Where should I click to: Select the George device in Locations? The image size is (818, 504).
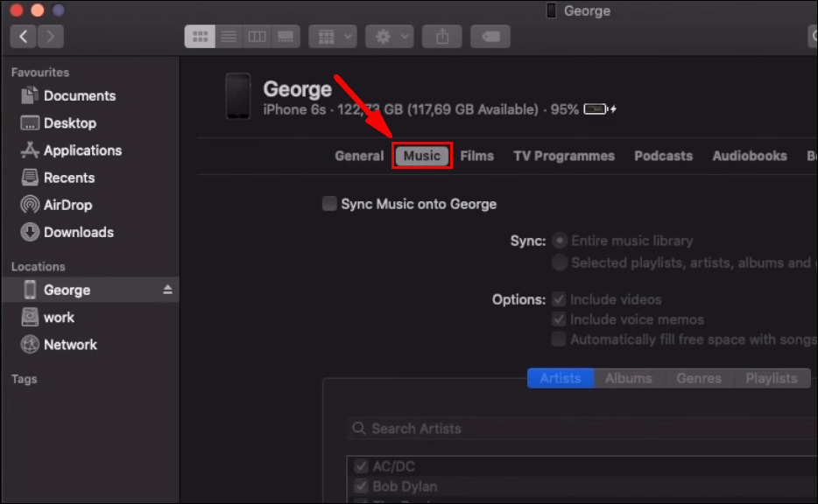pos(91,290)
